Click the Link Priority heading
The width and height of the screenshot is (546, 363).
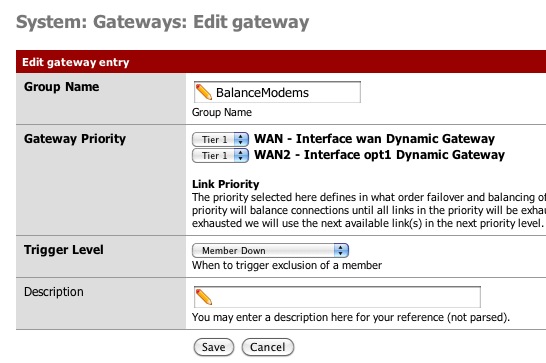click(226, 184)
